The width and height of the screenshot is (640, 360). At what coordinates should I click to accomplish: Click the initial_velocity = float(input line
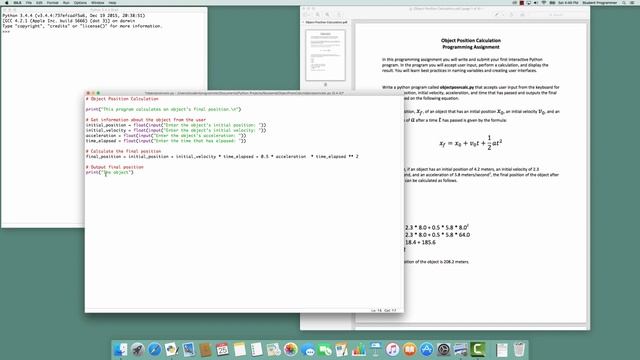pyautogui.click(x=176, y=130)
